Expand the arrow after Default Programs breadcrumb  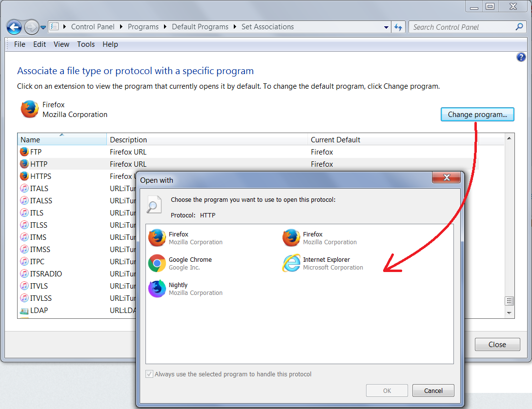tap(235, 27)
